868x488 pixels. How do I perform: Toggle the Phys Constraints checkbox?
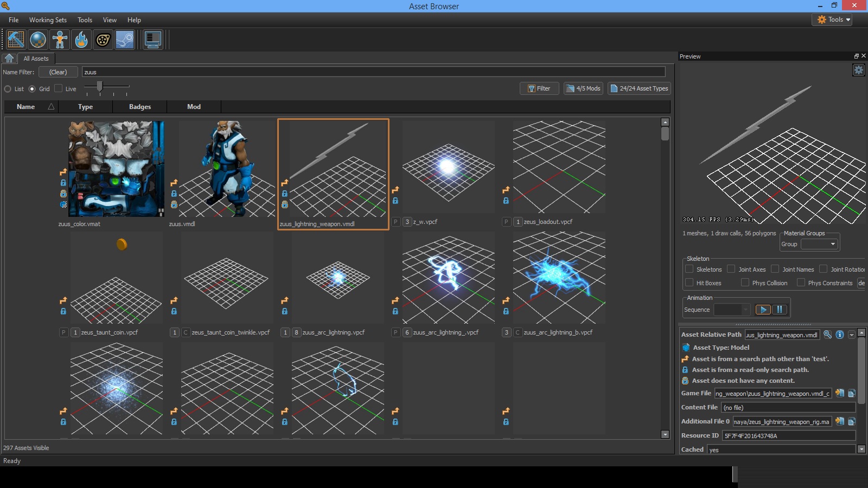click(x=801, y=282)
